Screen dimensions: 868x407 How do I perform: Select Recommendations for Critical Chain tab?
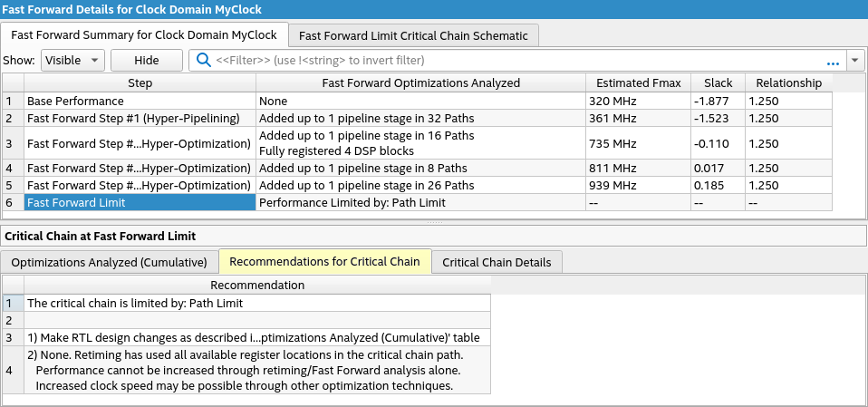(324, 262)
